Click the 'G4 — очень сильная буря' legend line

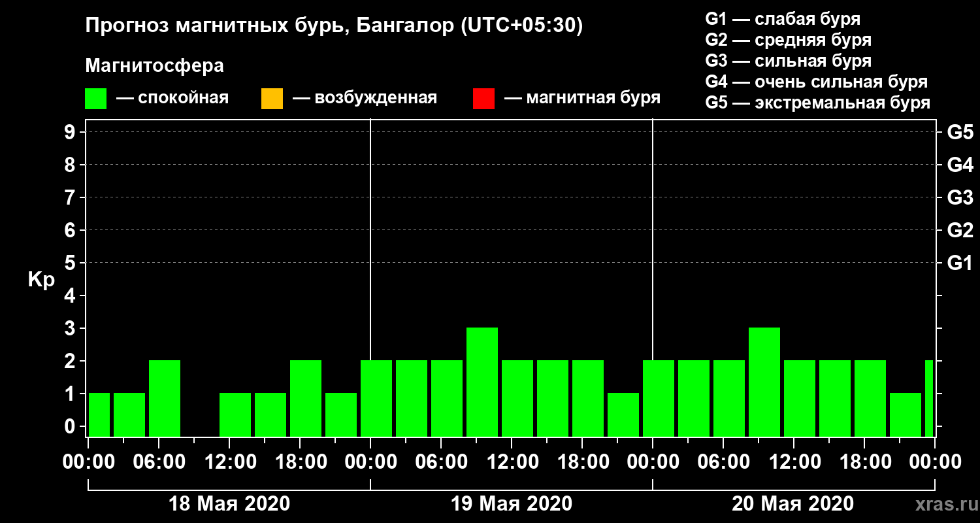click(817, 82)
